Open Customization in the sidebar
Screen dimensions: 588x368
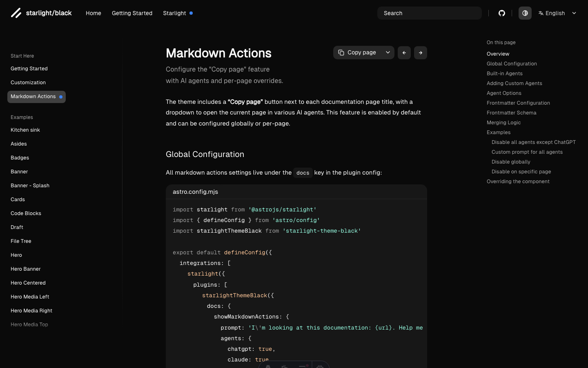coord(28,83)
